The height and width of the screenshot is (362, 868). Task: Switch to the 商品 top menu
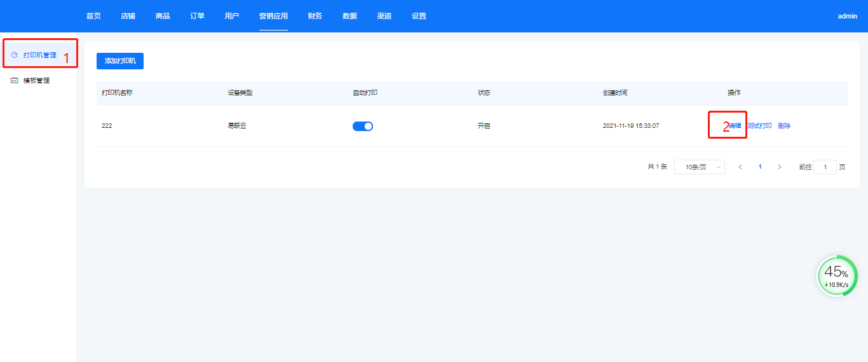coord(163,16)
